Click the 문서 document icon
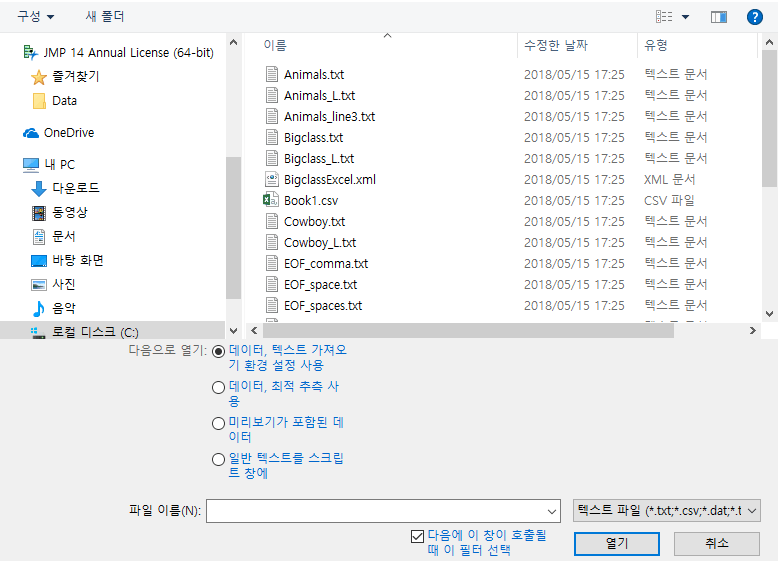Image resolution: width=778 pixels, height=561 pixels. click(x=39, y=237)
